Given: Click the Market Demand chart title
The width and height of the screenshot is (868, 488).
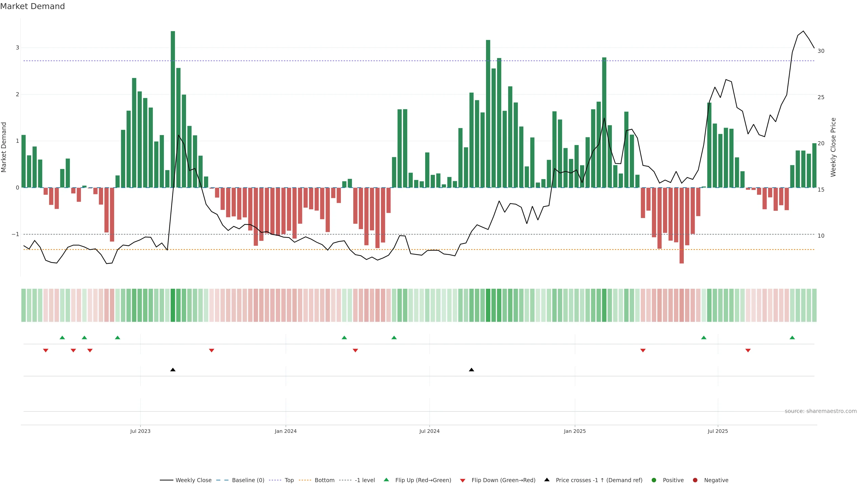Looking at the screenshot, I should click(x=32, y=6).
